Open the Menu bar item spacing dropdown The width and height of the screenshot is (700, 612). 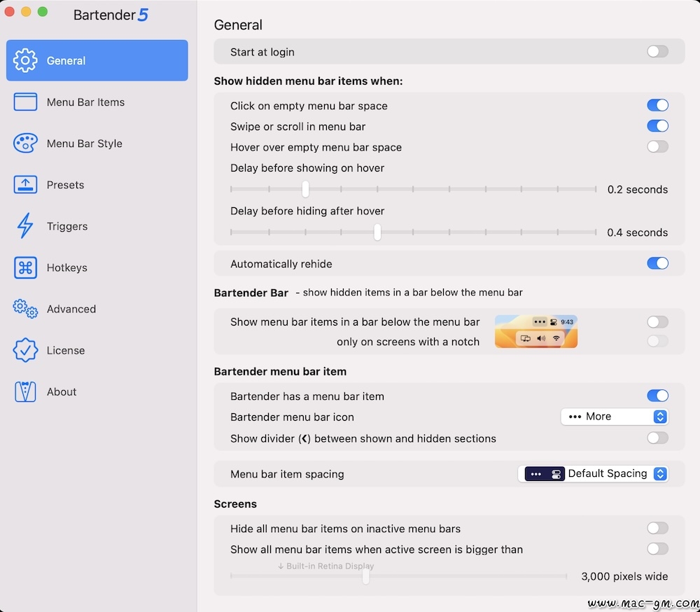593,473
